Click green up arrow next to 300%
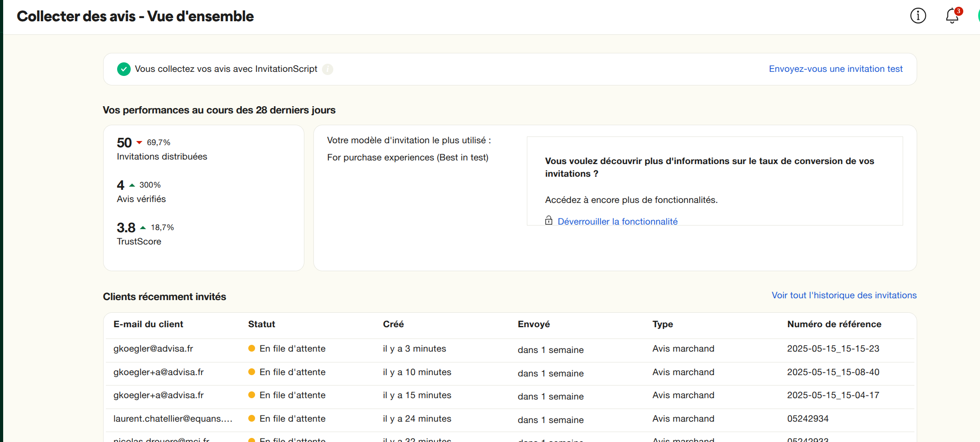Viewport: 980px width, 442px height. 132,185
